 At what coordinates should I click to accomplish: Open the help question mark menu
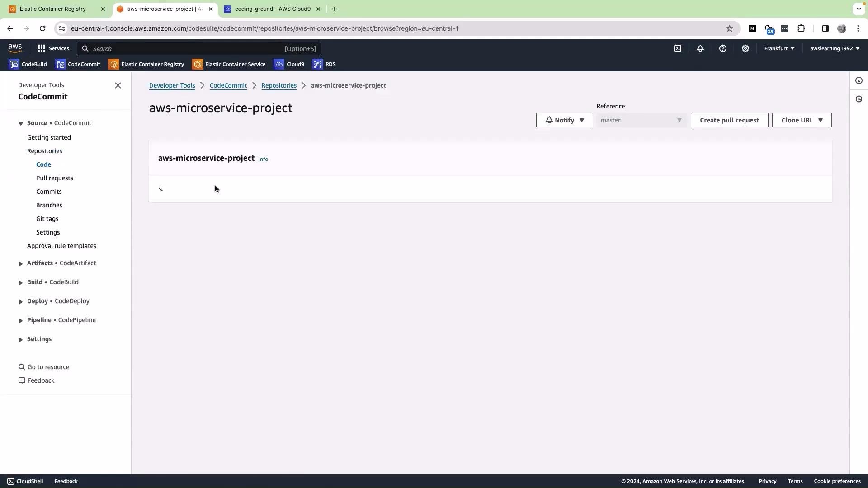[x=723, y=48]
